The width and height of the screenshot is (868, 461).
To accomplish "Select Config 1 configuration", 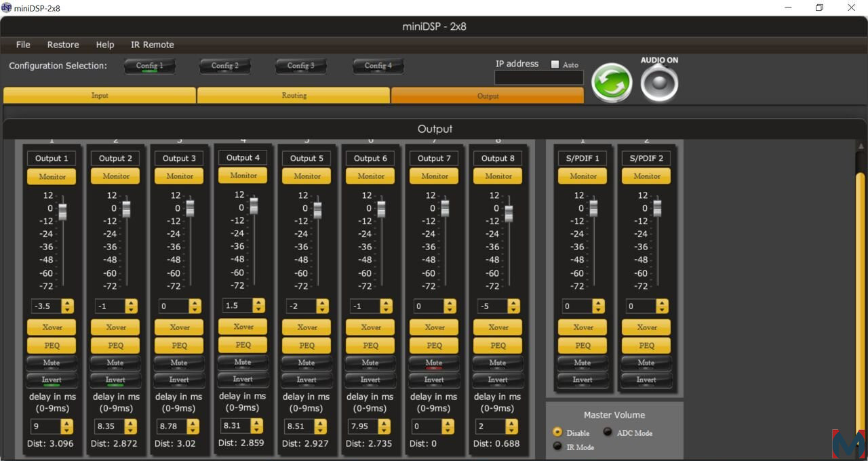I will click(149, 66).
